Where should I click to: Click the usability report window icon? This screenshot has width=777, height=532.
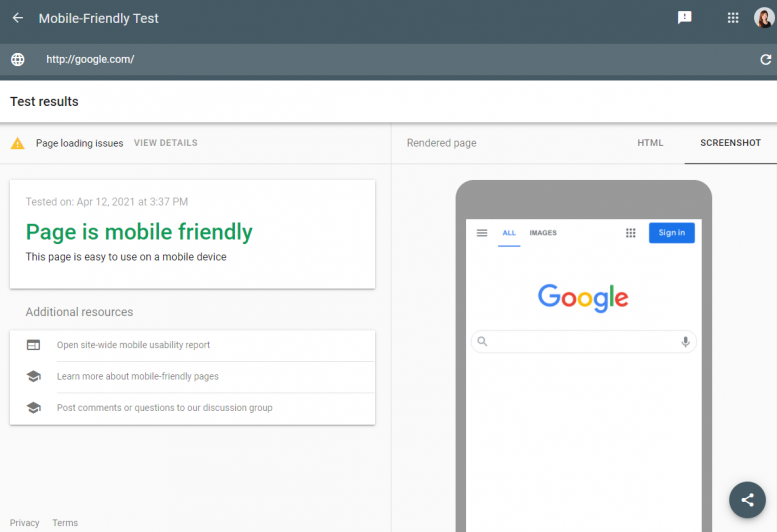coord(33,345)
